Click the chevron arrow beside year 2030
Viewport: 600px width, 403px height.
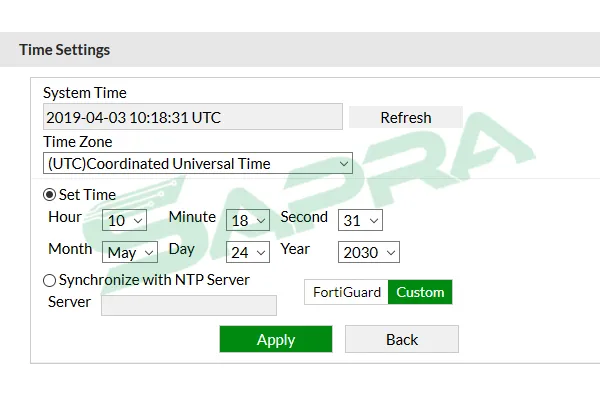click(391, 253)
